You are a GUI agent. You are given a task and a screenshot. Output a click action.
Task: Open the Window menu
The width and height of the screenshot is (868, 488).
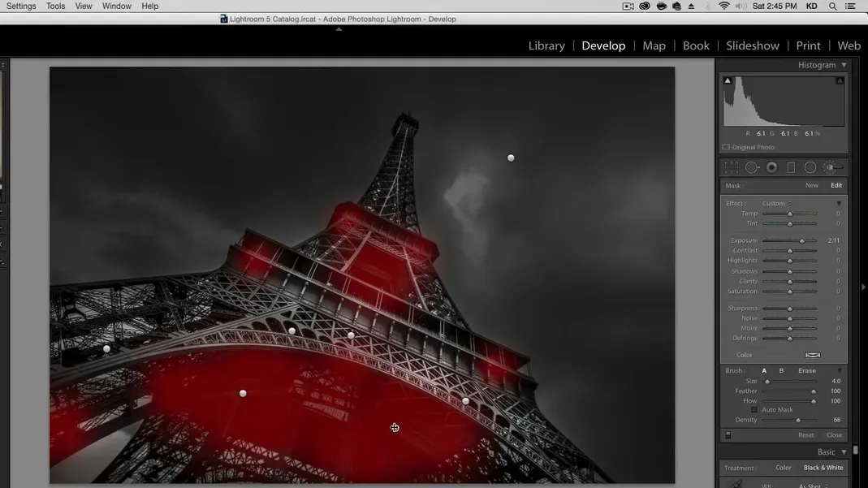coord(116,6)
